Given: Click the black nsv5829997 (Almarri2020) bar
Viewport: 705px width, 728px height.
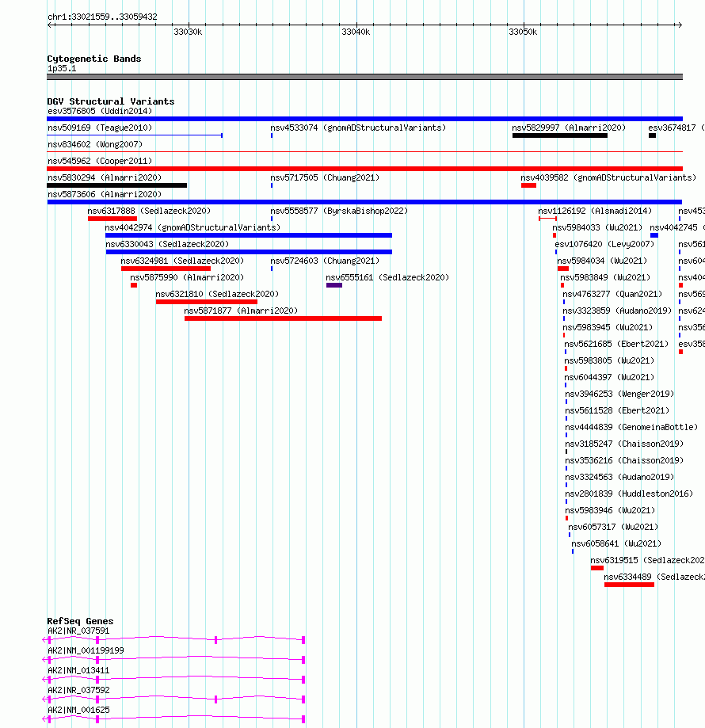Looking at the screenshot, I should (560, 135).
